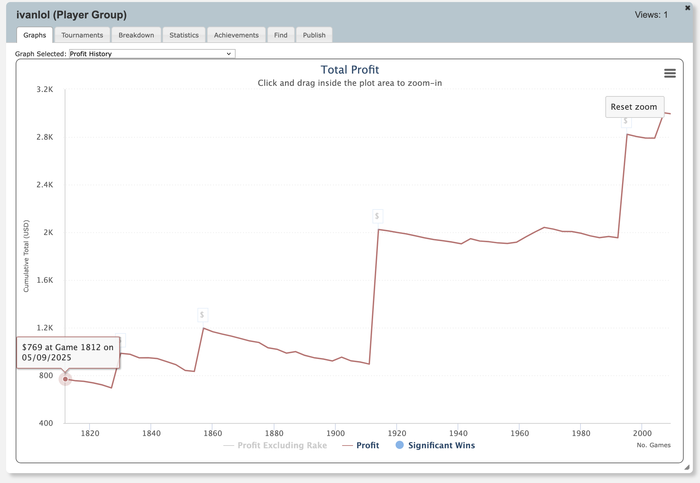700x483 pixels.
Task: Click the significant win $ marker near game 1914
Action: pyautogui.click(x=377, y=216)
